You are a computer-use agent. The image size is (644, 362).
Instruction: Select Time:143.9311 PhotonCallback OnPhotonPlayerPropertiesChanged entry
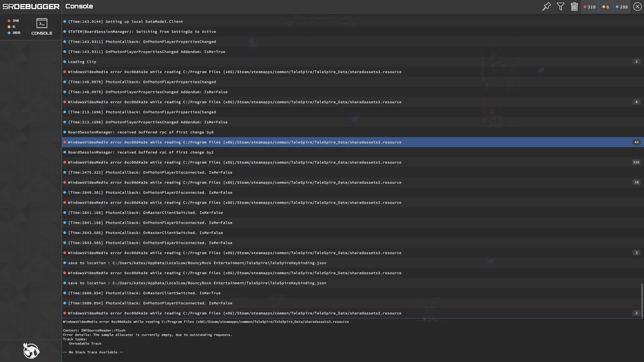pos(352,42)
